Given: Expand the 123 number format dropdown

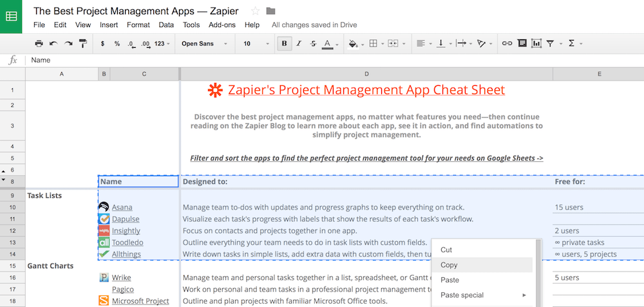Looking at the screenshot, I should pyautogui.click(x=163, y=44).
